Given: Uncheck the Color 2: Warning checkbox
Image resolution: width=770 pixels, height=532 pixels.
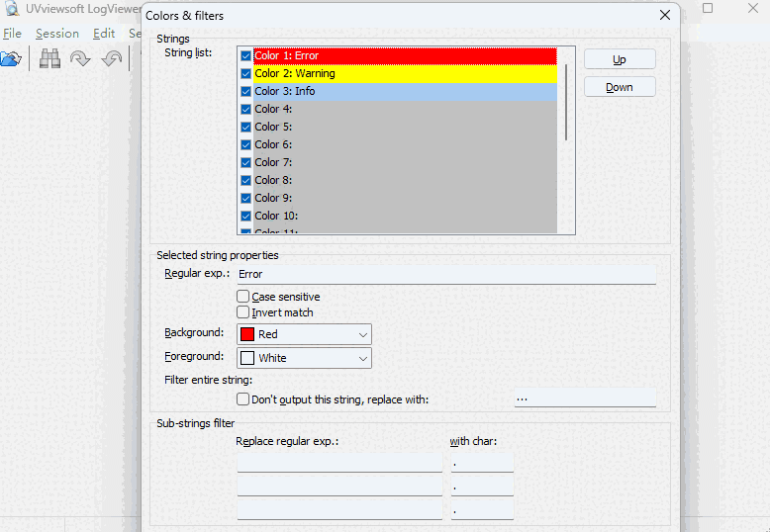Looking at the screenshot, I should (246, 73).
